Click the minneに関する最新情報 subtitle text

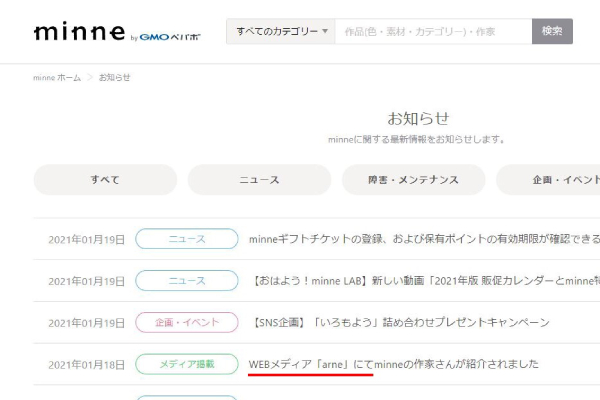tap(416, 140)
